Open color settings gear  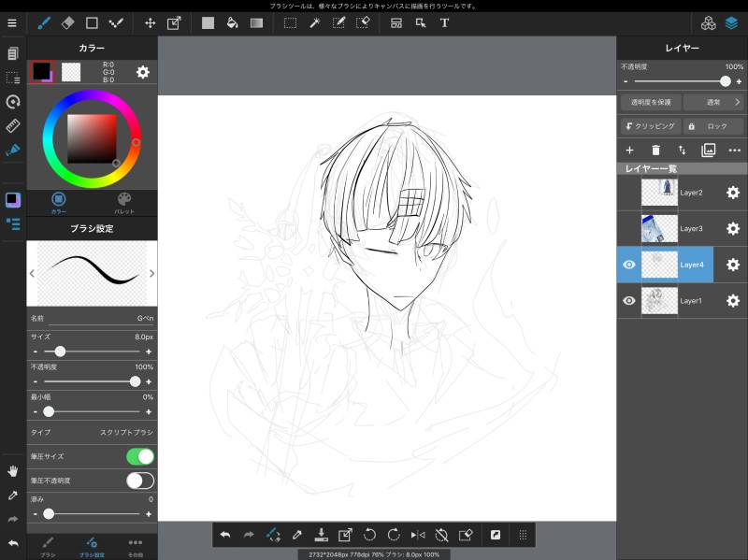[143, 72]
